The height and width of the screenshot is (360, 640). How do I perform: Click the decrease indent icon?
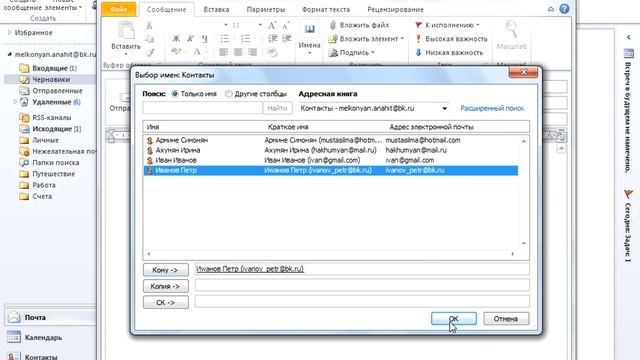coord(273,39)
